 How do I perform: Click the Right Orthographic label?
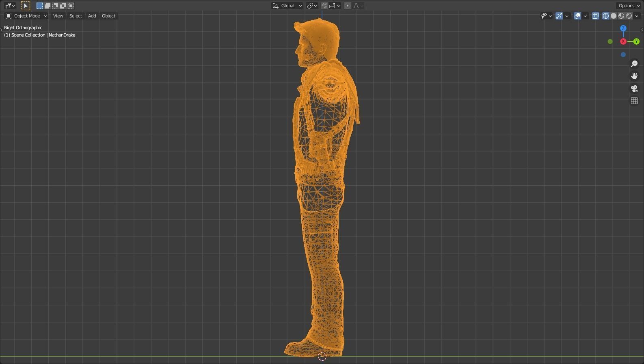pos(23,28)
